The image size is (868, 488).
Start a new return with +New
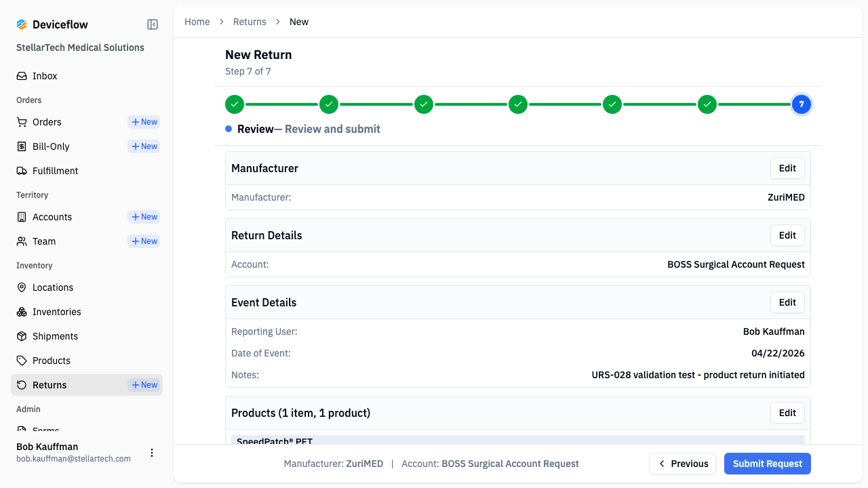(x=144, y=385)
